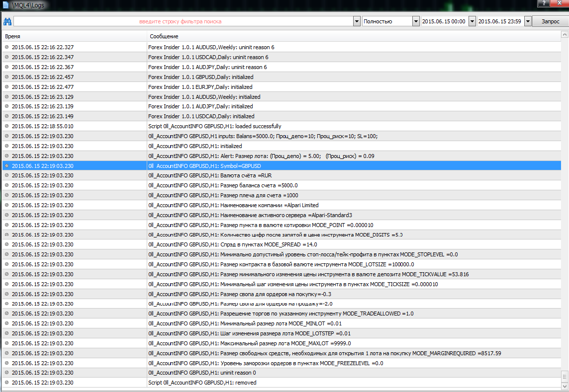Select the своп на продажу=-2.0 row

282,304
